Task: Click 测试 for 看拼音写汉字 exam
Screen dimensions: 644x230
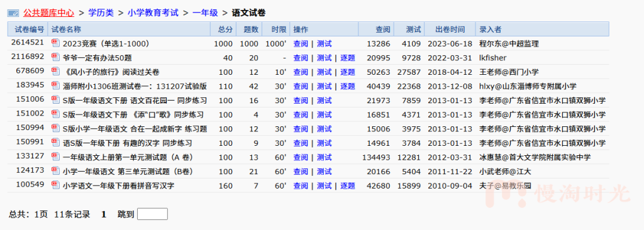Action: pyautogui.click(x=324, y=185)
